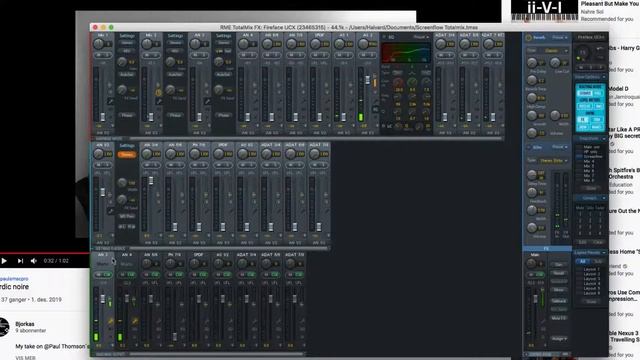Click the YouTube next video icon
The image size is (640, 360).
[20, 261]
